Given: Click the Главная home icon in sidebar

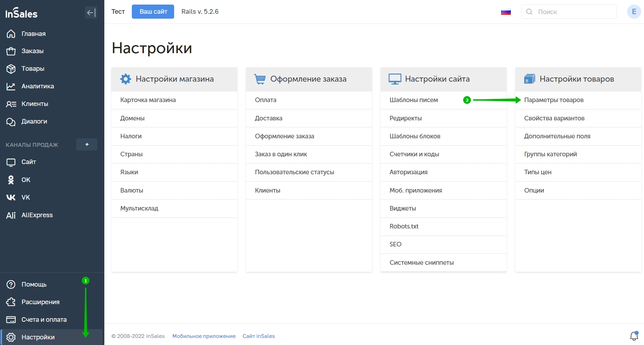Looking at the screenshot, I should 11,34.
